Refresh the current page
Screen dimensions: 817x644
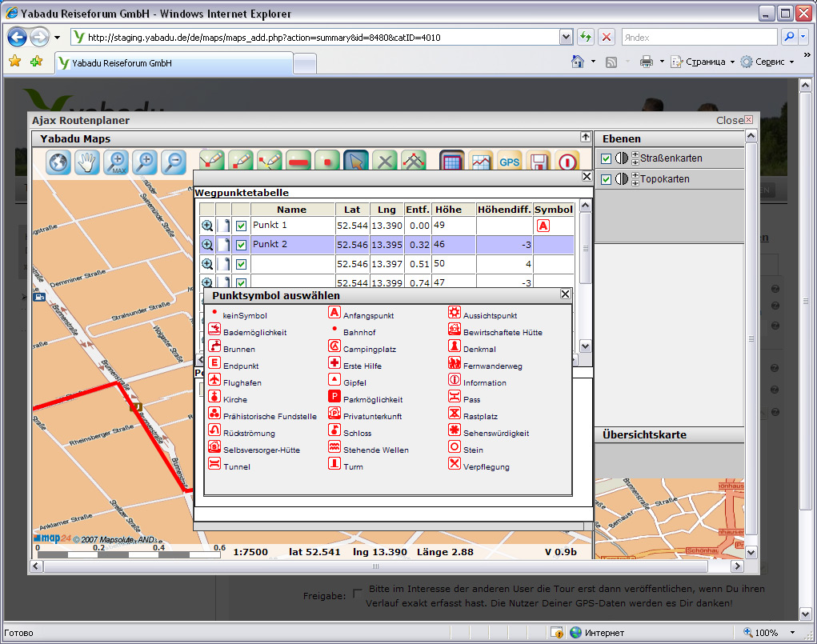586,37
